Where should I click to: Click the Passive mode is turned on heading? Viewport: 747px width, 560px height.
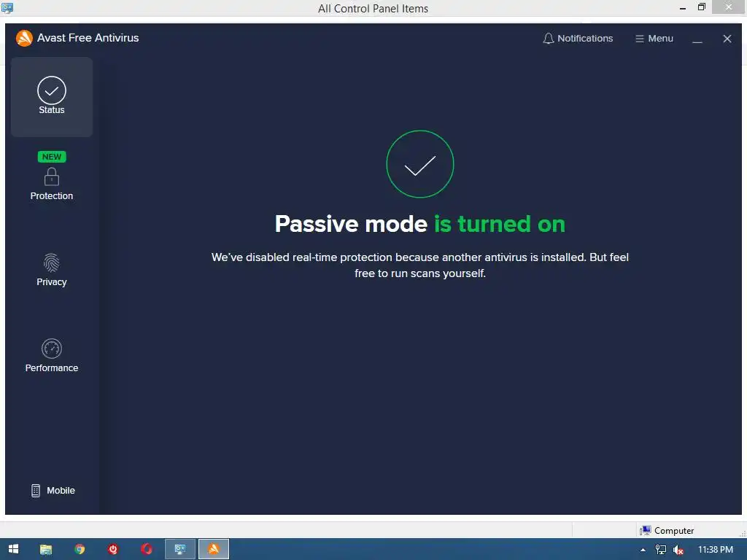[419, 224]
